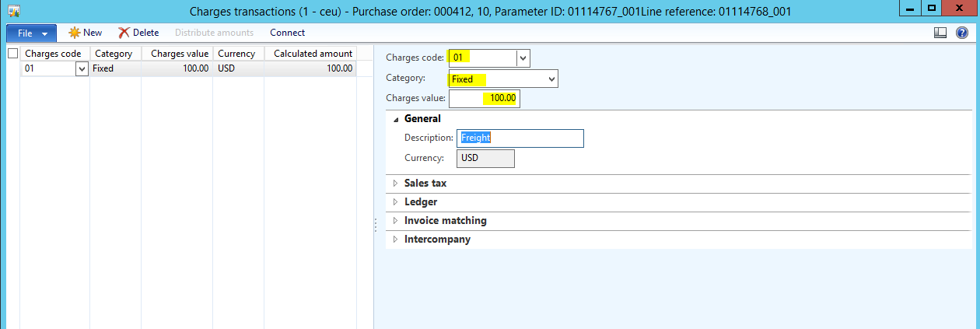Click Distribute amounts in the toolbar
Image resolution: width=980 pixels, height=329 pixels.
pyautogui.click(x=214, y=33)
